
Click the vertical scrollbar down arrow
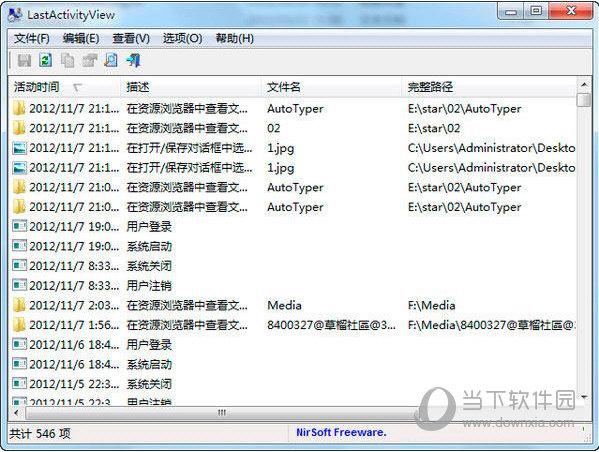[584, 398]
